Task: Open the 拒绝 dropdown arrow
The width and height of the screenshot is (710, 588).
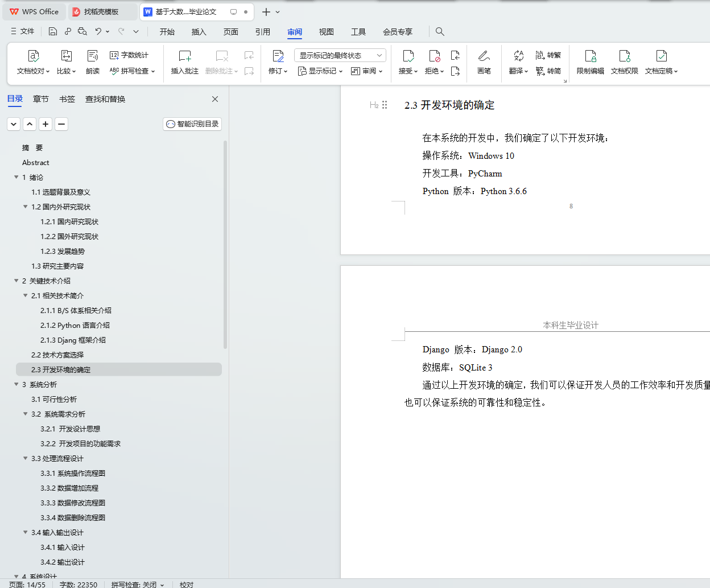Action: point(442,71)
